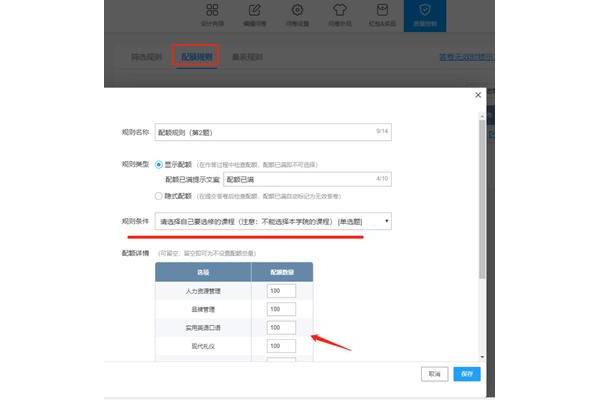This screenshot has height=400, width=600.
Task: Select the 显示配额 radio button
Action: point(158,165)
